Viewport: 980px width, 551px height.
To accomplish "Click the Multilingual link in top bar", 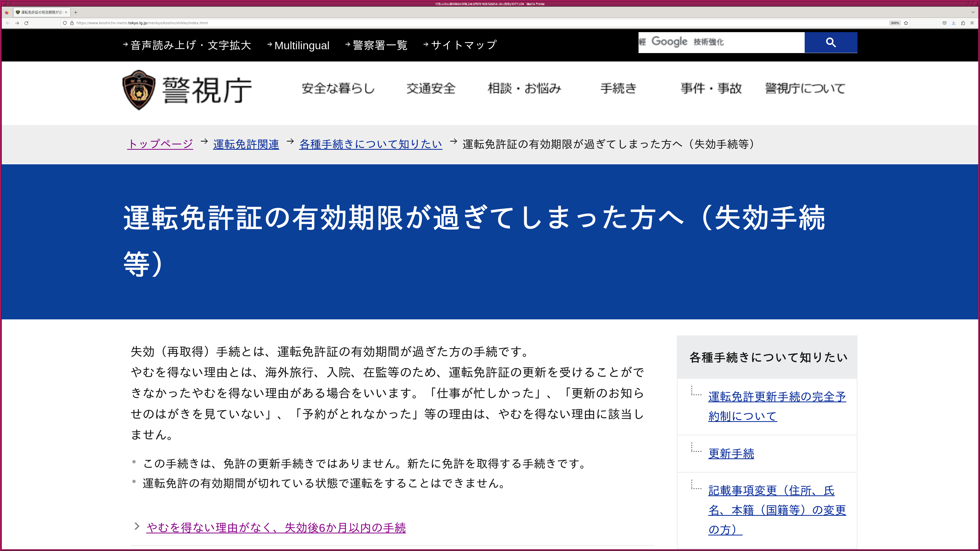I will coord(301,45).
